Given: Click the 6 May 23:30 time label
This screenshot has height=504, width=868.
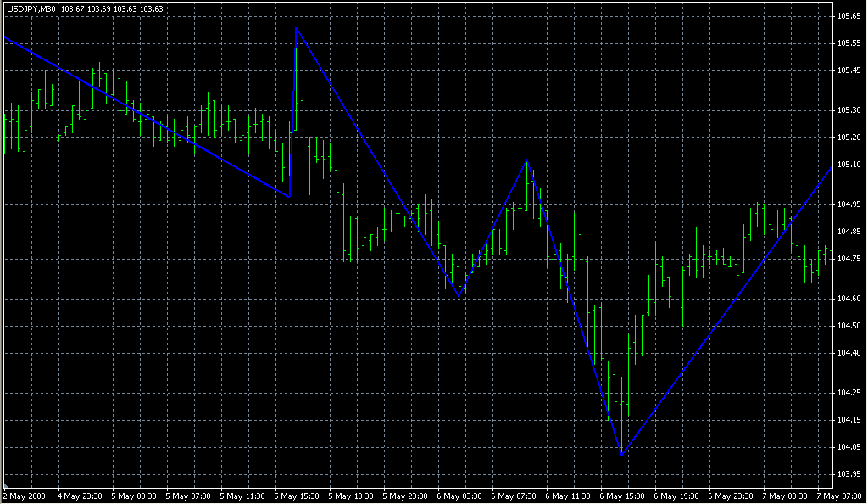Looking at the screenshot, I should point(731,496).
